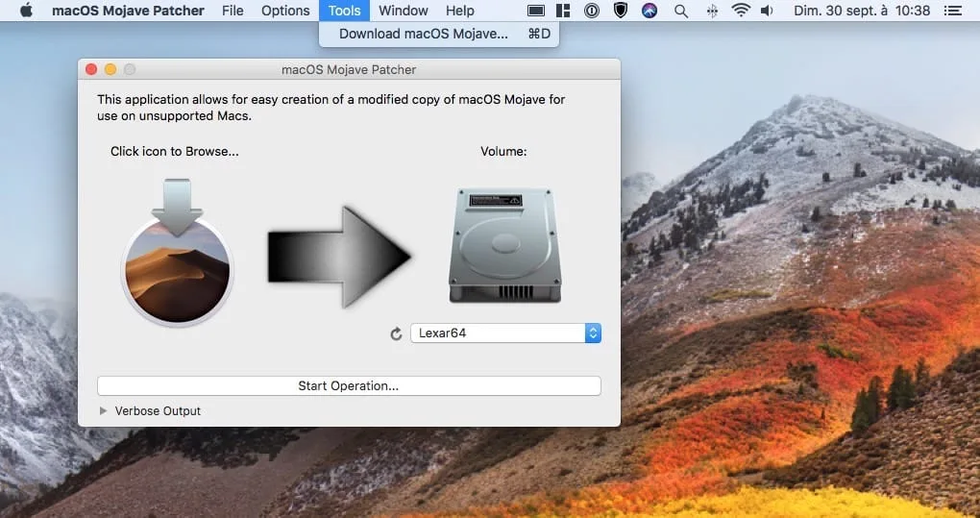Image resolution: width=980 pixels, height=518 pixels.
Task: Click the 'Volume:' label
Action: pos(503,151)
